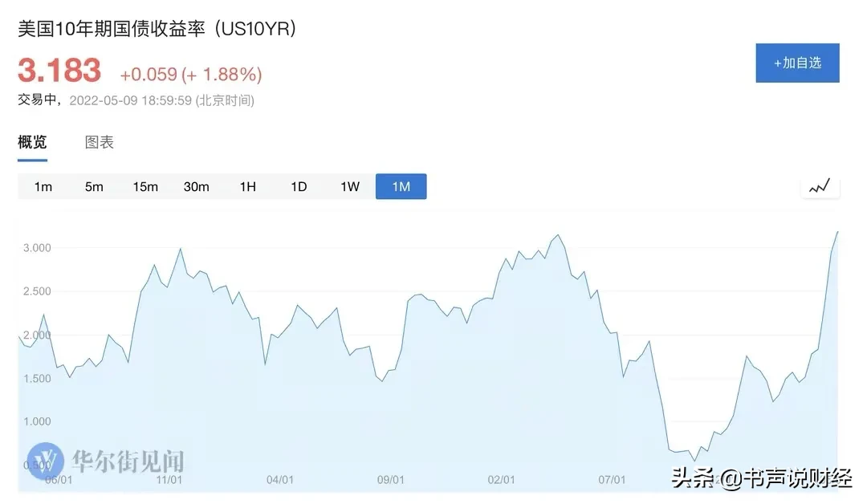Click the 11/01 date axis label

[x=169, y=480]
